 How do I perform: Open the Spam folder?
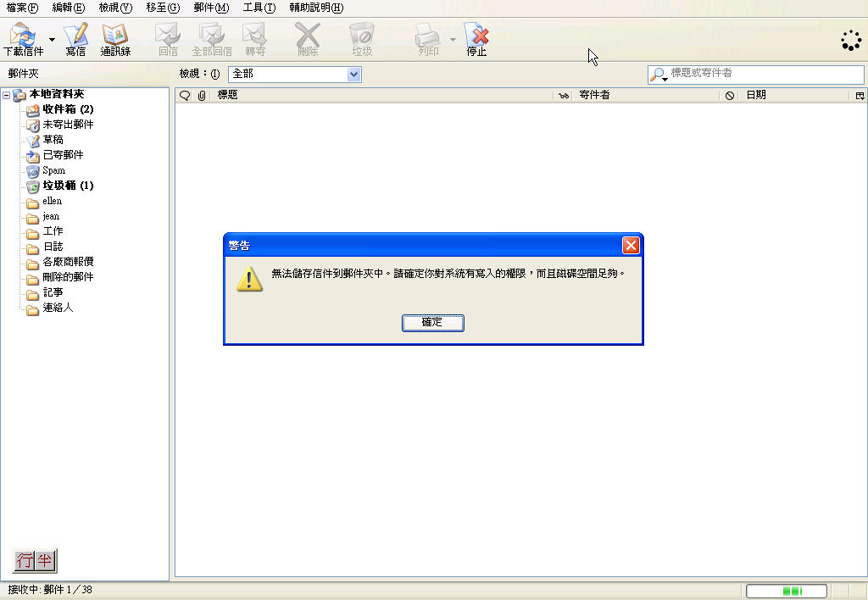[x=53, y=170]
